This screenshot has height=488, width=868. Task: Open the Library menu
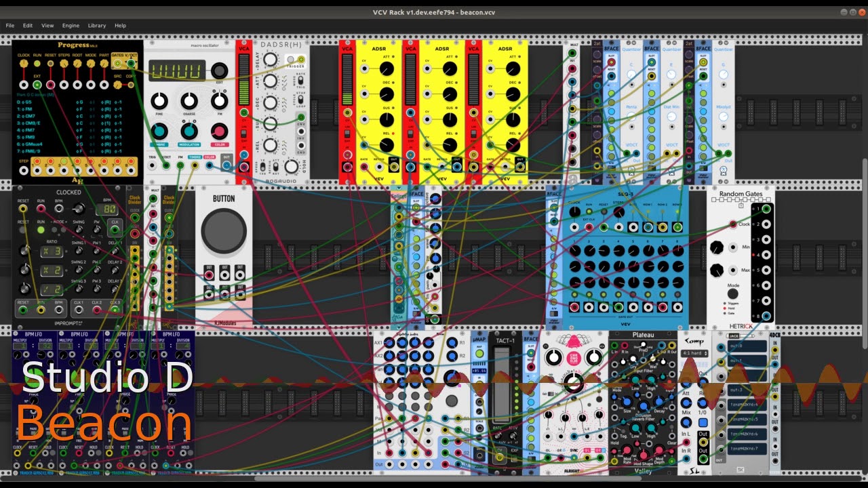click(97, 25)
